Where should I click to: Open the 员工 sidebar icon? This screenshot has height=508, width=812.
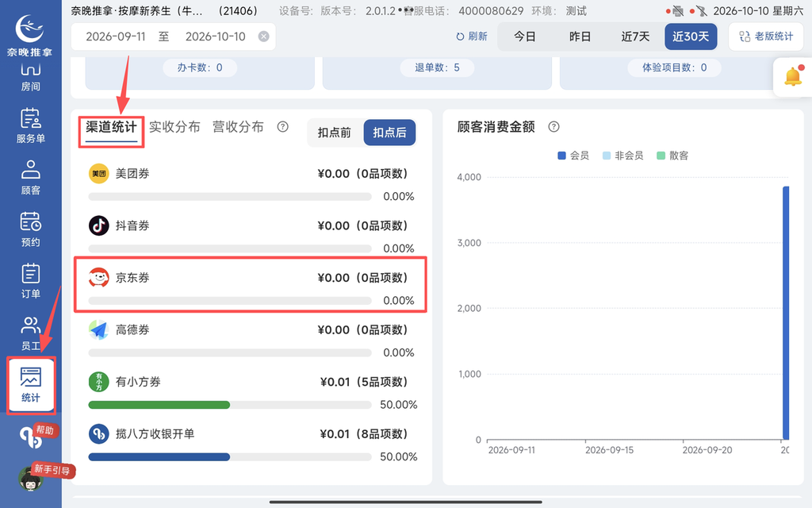[31, 333]
